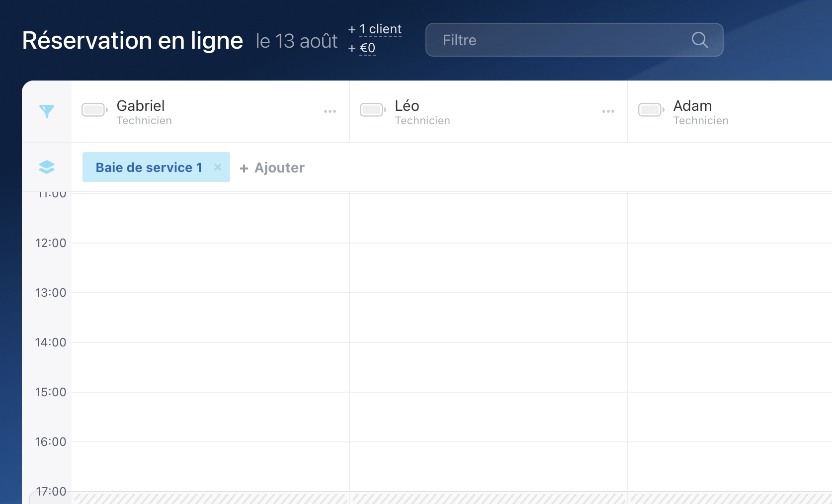Click Léo's battery status icon

(x=372, y=110)
